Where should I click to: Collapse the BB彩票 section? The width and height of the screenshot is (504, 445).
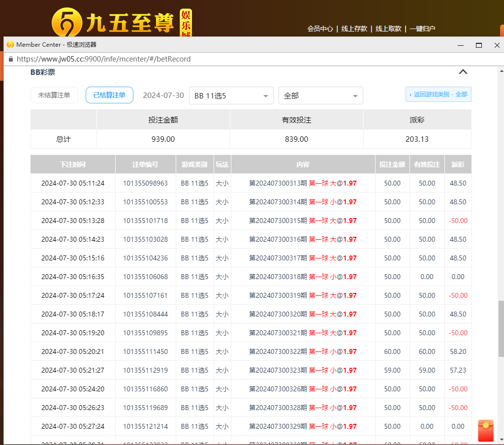click(463, 71)
